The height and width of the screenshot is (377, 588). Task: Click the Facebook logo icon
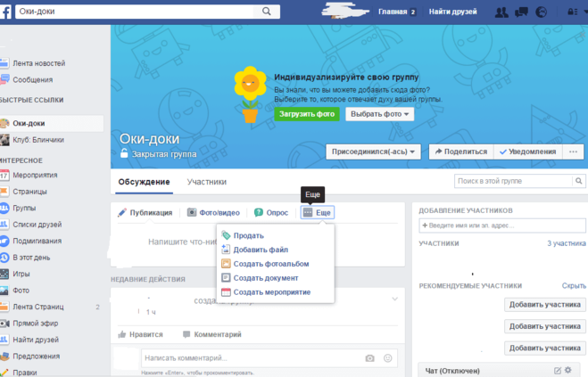pos(5,12)
